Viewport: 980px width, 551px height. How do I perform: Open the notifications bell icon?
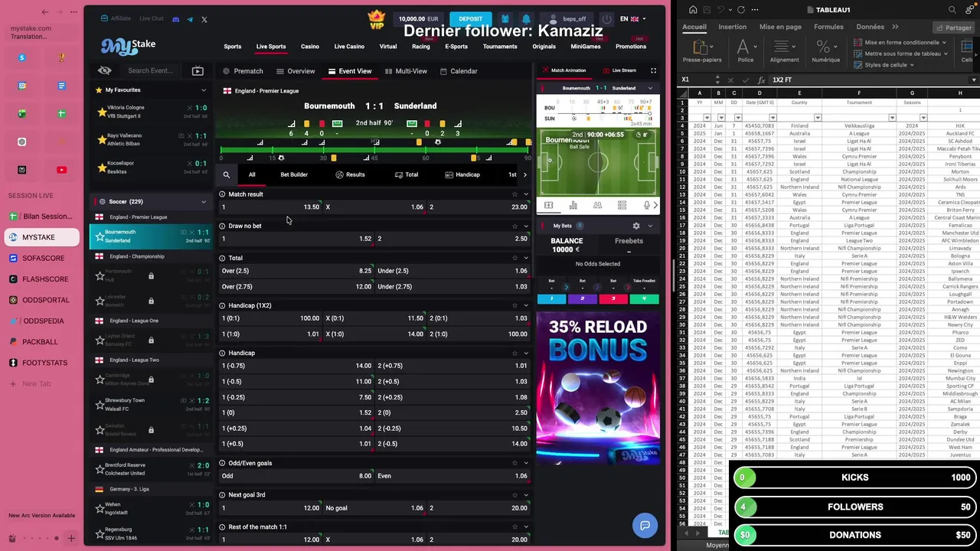pyautogui.click(x=525, y=19)
